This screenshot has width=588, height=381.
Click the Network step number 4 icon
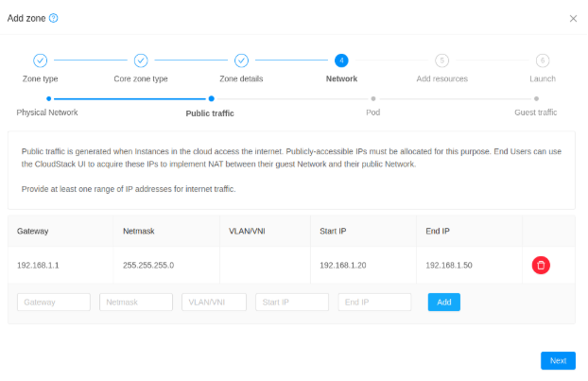341,61
